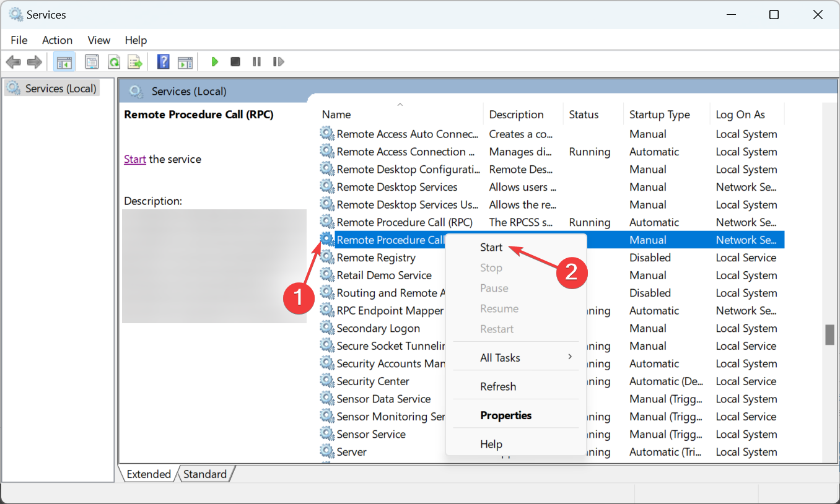Click 'Creates a co...' description cell
The height and width of the screenshot is (504, 840).
(x=521, y=134)
